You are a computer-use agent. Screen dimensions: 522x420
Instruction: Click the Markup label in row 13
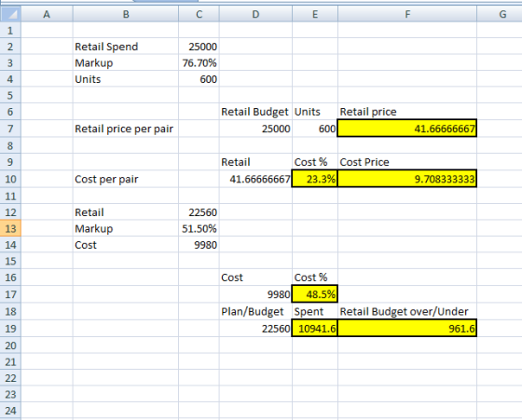click(x=126, y=228)
